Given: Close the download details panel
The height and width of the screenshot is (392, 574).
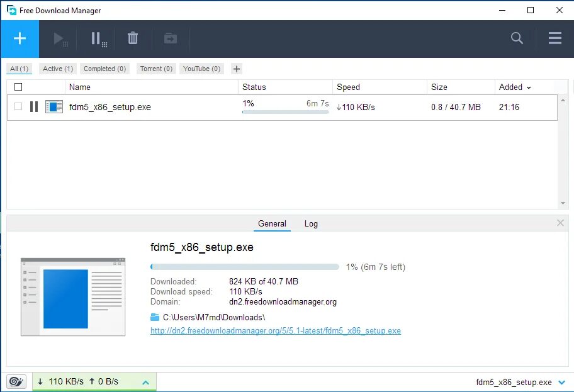Looking at the screenshot, I should click(560, 223).
